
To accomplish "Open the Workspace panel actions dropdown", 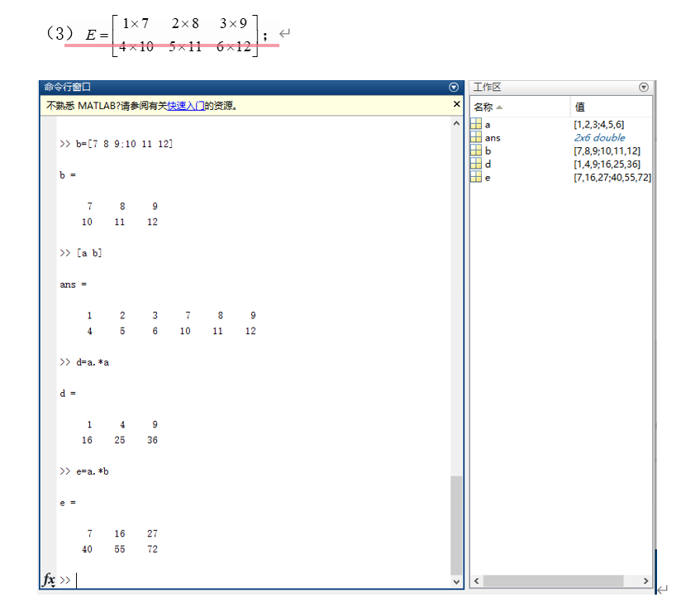I will coord(643,87).
